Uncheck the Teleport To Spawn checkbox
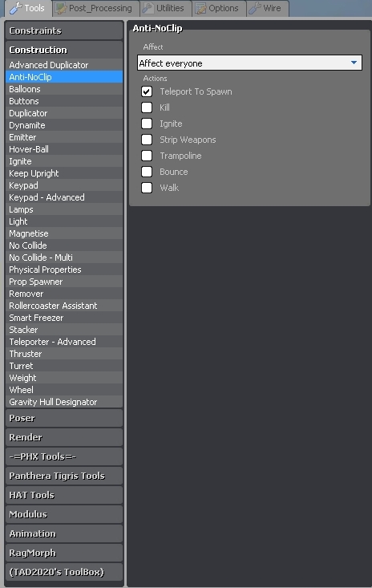This screenshot has height=588, width=372. 147,91
